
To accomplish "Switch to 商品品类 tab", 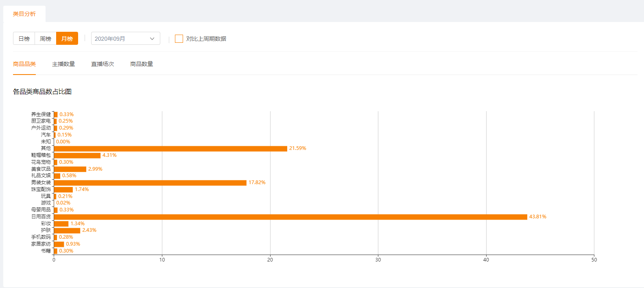I will [24, 64].
